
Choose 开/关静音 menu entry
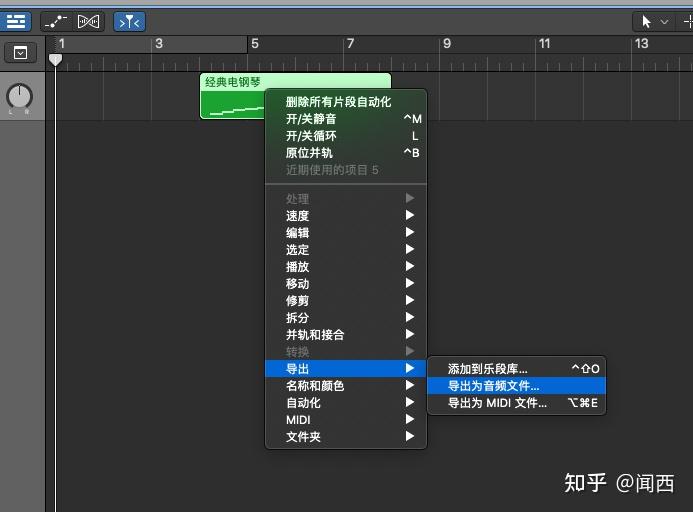pos(346,118)
